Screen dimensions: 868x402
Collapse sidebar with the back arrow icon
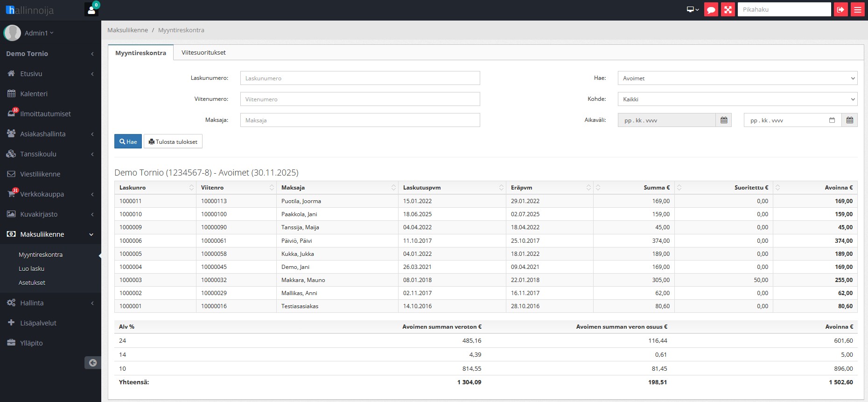(x=92, y=363)
